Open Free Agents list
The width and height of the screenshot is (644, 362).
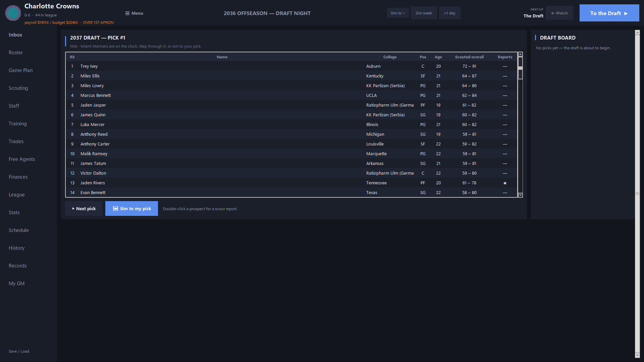[x=22, y=159]
